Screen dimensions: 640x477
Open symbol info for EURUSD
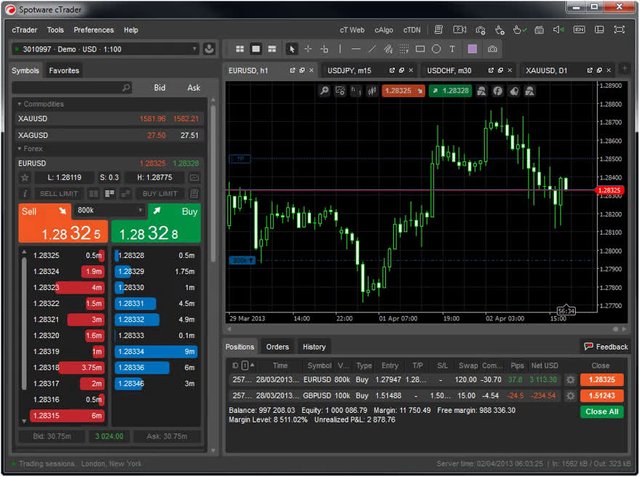pos(25,193)
